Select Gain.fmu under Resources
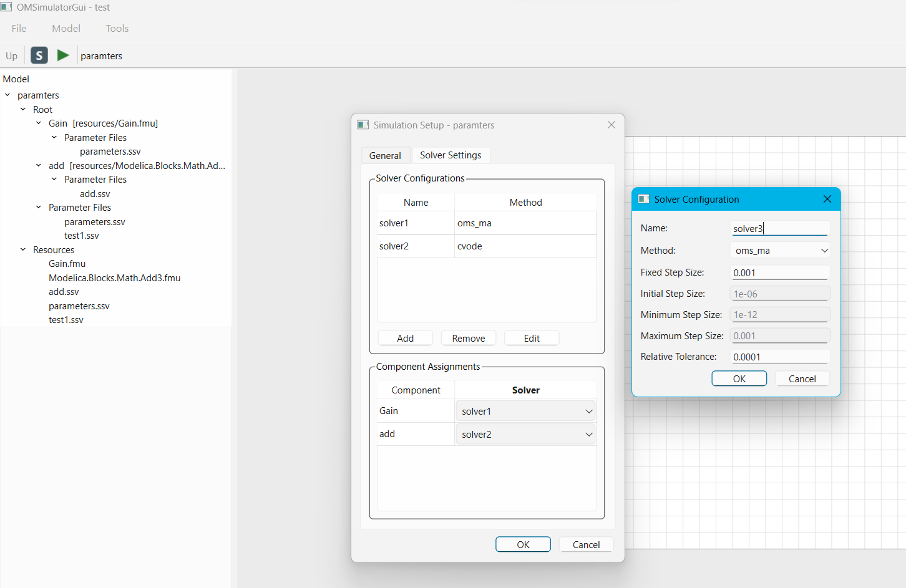The height and width of the screenshot is (588, 906). click(67, 264)
